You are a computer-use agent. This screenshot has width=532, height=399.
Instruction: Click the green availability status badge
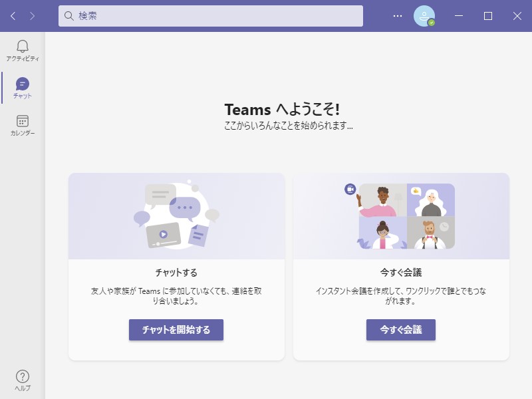coord(431,21)
